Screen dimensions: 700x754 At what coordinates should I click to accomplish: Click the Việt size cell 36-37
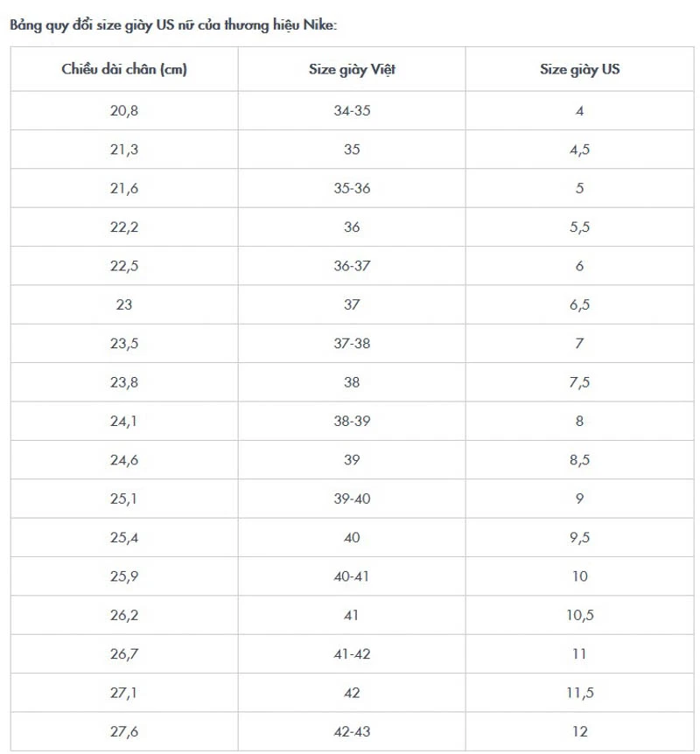[352, 266]
